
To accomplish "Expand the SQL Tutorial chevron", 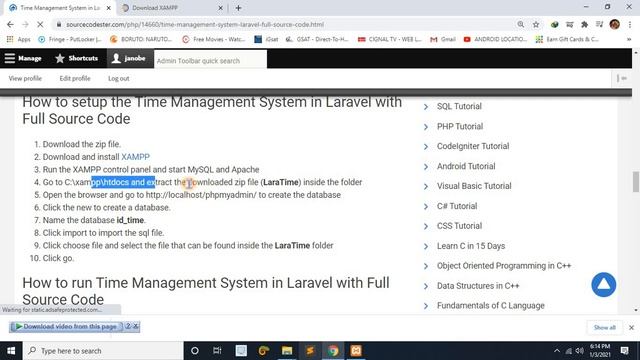I will coord(426,107).
